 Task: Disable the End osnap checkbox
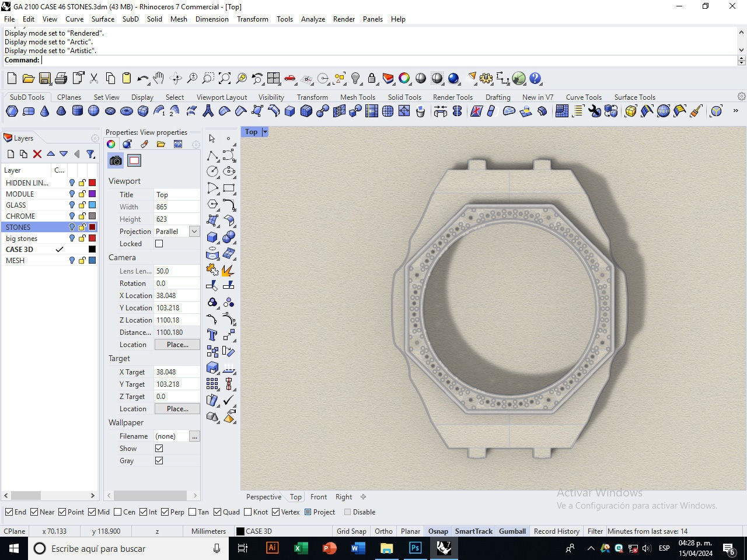coord(9,512)
